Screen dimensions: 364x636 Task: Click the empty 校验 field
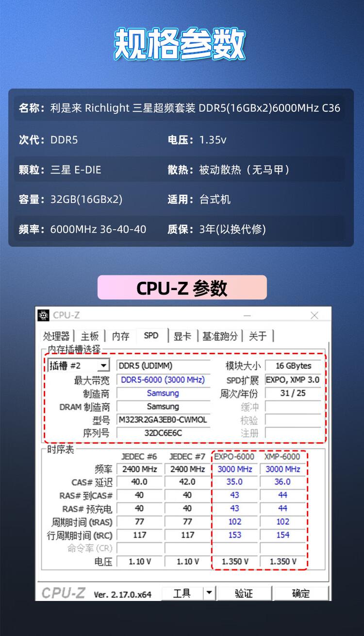(294, 420)
